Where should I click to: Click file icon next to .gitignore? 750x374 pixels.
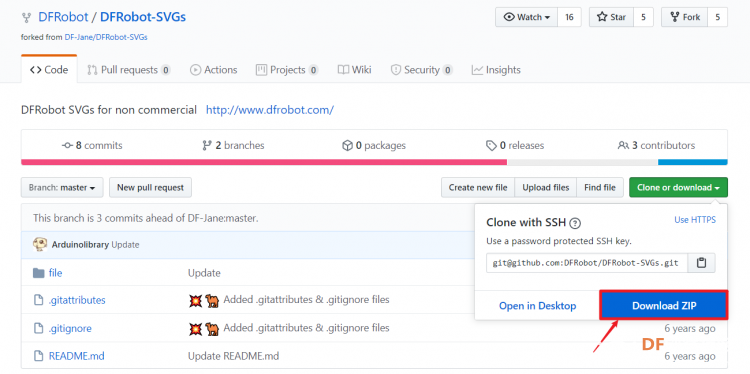38,328
